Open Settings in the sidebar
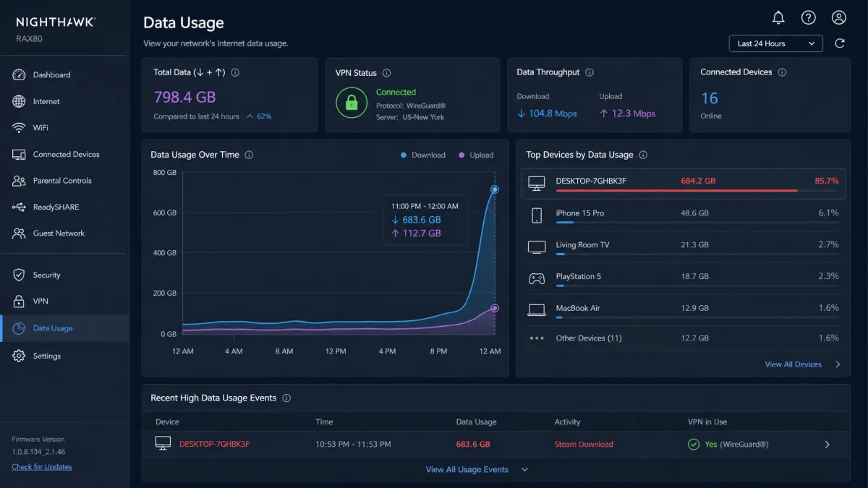Image resolution: width=868 pixels, height=488 pixels. (65, 356)
